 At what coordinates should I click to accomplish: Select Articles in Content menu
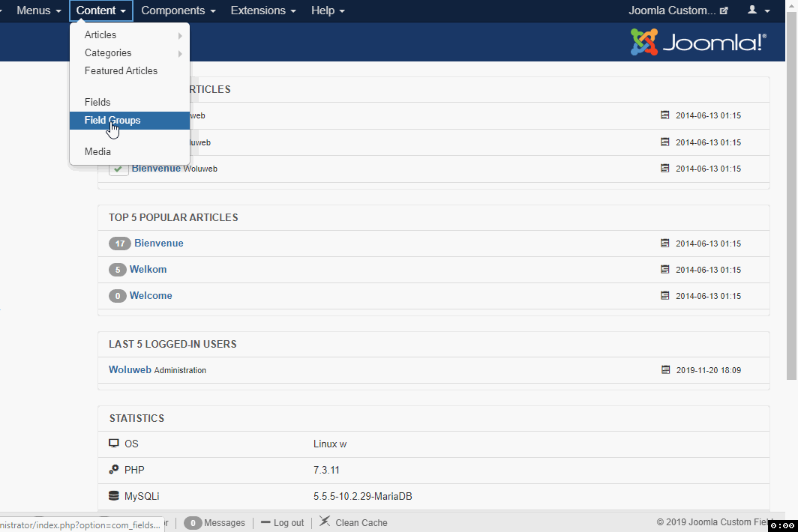coord(100,34)
